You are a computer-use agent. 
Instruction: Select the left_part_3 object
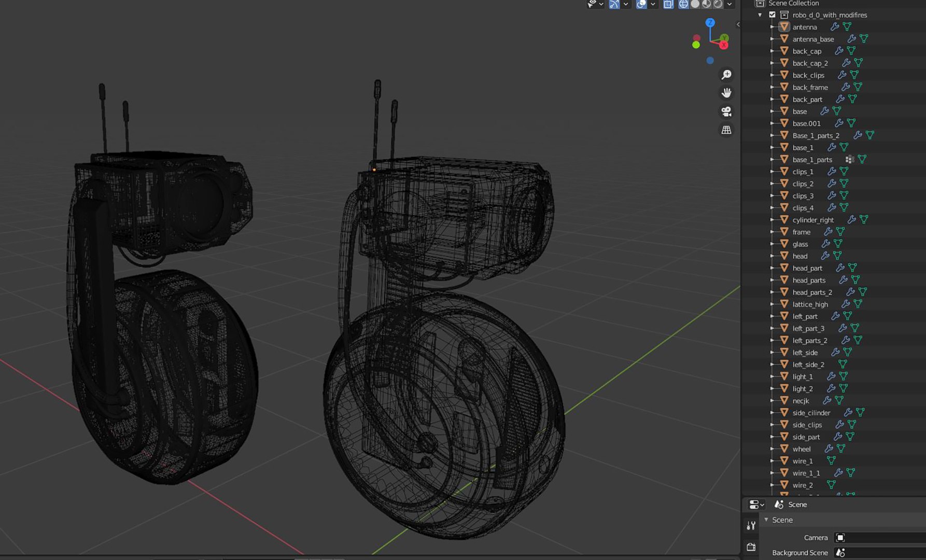(808, 328)
